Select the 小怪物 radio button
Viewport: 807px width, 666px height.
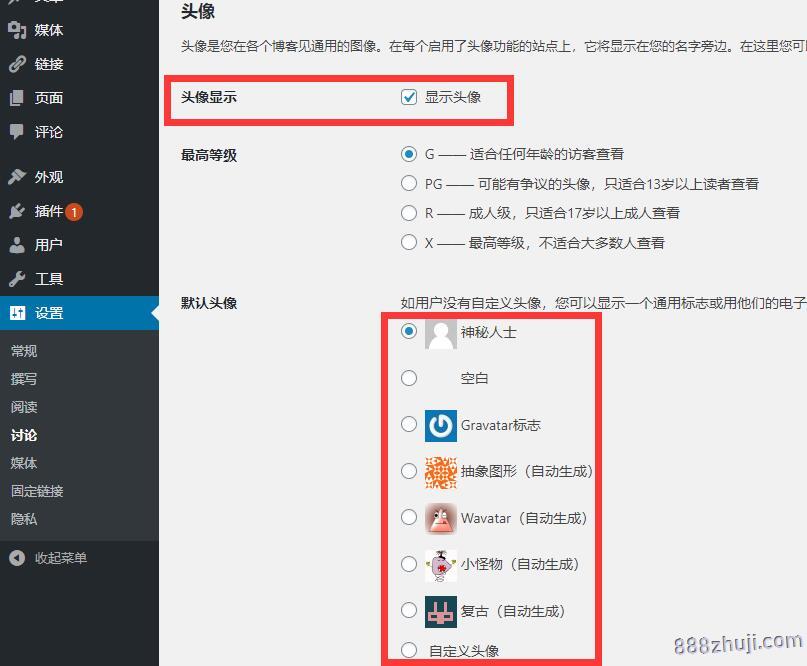pyautogui.click(x=409, y=564)
